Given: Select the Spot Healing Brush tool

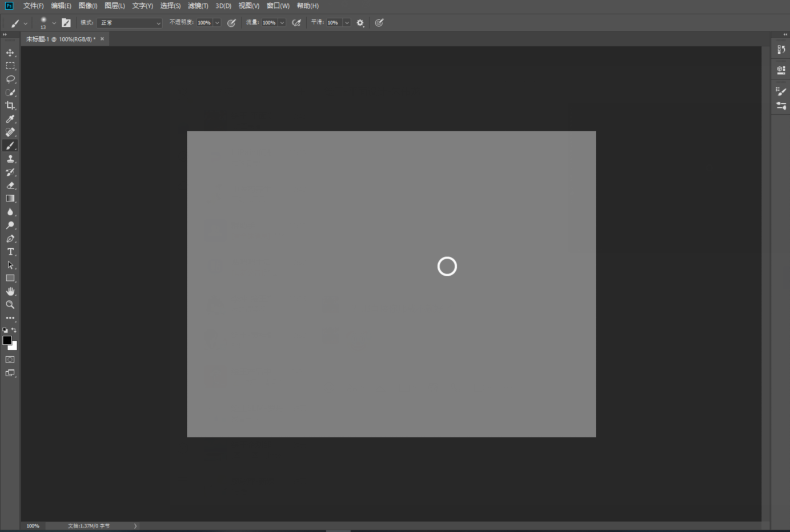Looking at the screenshot, I should point(10,132).
